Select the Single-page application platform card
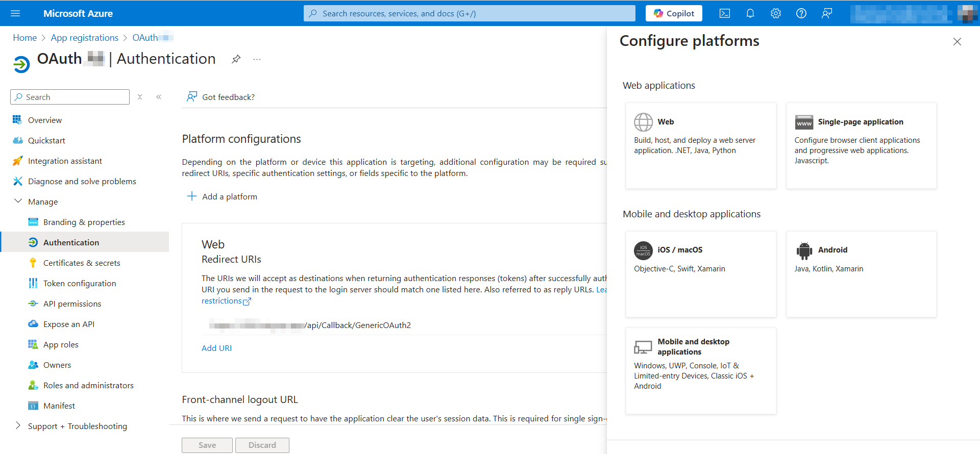Screen dimensions: 980x454 tap(861, 145)
